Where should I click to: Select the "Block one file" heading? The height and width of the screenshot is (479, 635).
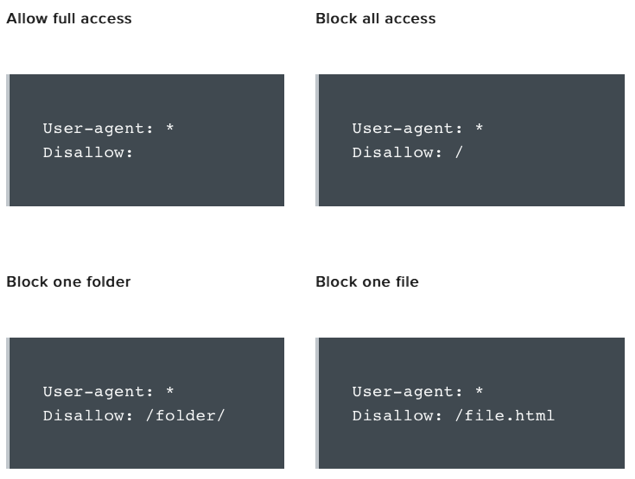(367, 281)
